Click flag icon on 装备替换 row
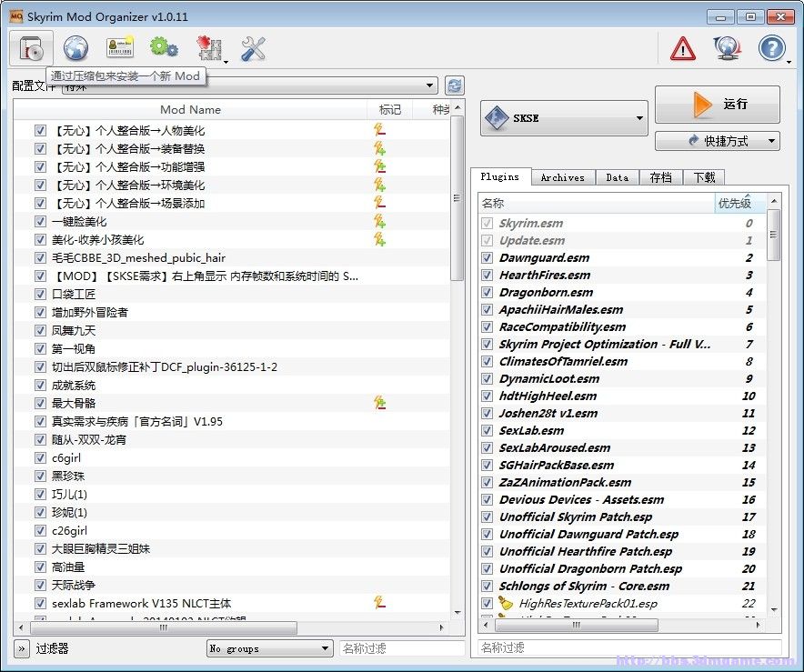The width and height of the screenshot is (804, 672). click(379, 148)
